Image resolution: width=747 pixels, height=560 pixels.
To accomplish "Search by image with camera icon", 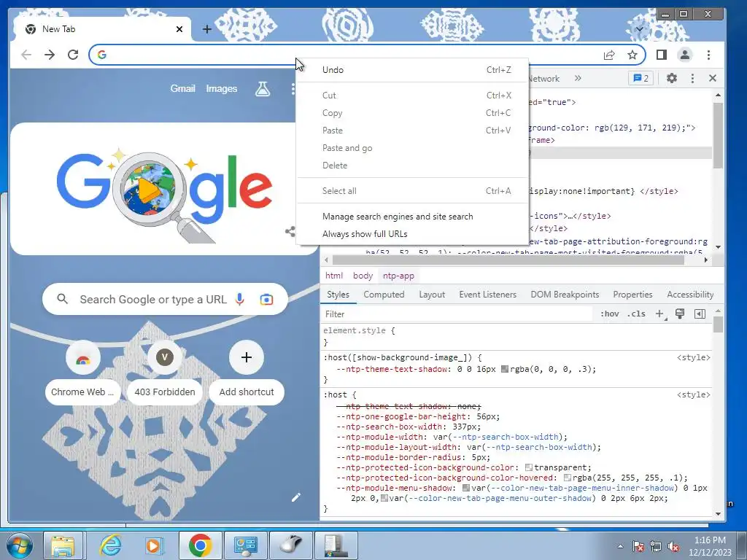I will [x=266, y=299].
